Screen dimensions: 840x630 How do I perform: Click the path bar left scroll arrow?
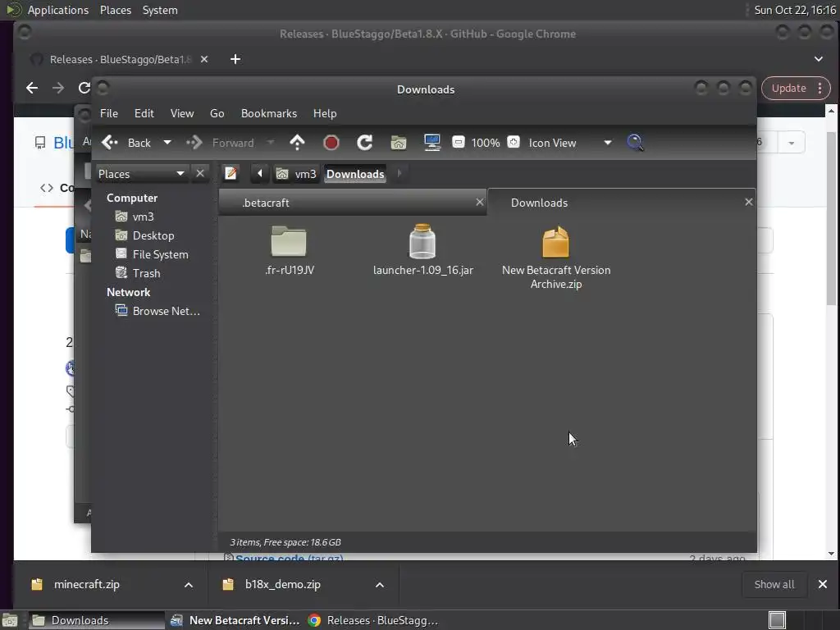[x=260, y=174]
